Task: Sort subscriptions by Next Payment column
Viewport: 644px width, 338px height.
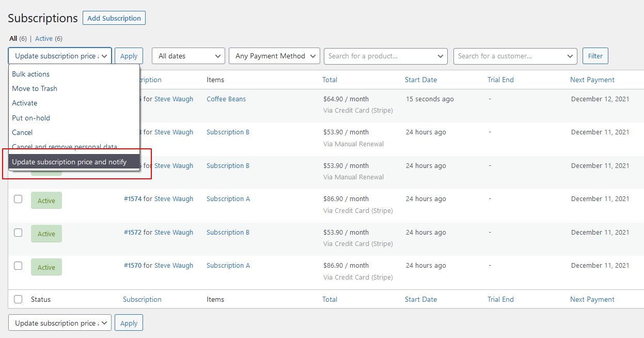Action: [x=592, y=80]
